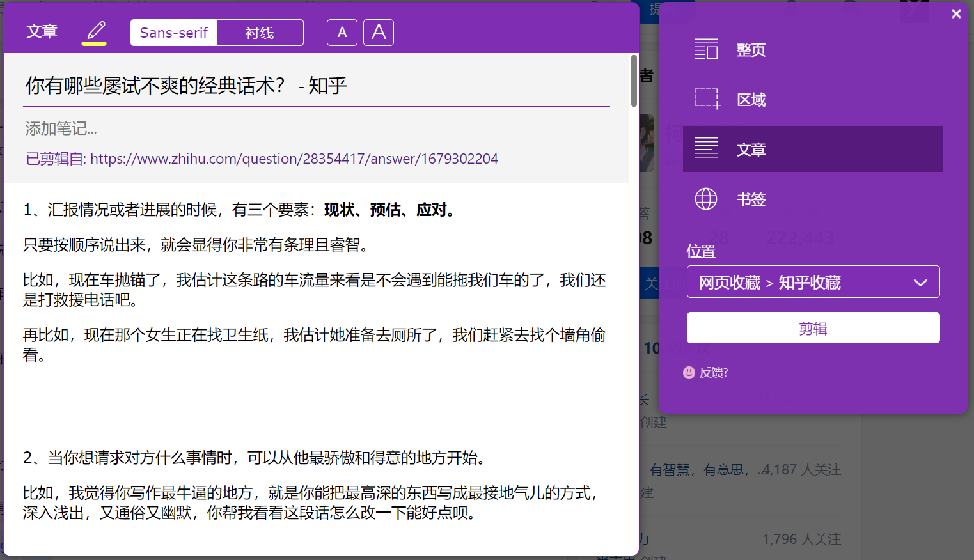The image size is (974, 560).
Task: Click the 剪辑 clip button
Action: (x=813, y=328)
